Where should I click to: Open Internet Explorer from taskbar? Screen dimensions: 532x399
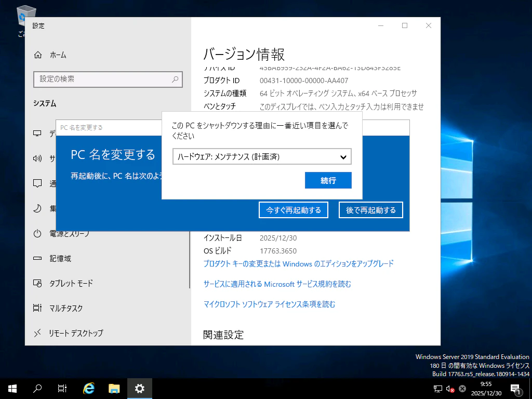[x=88, y=388]
